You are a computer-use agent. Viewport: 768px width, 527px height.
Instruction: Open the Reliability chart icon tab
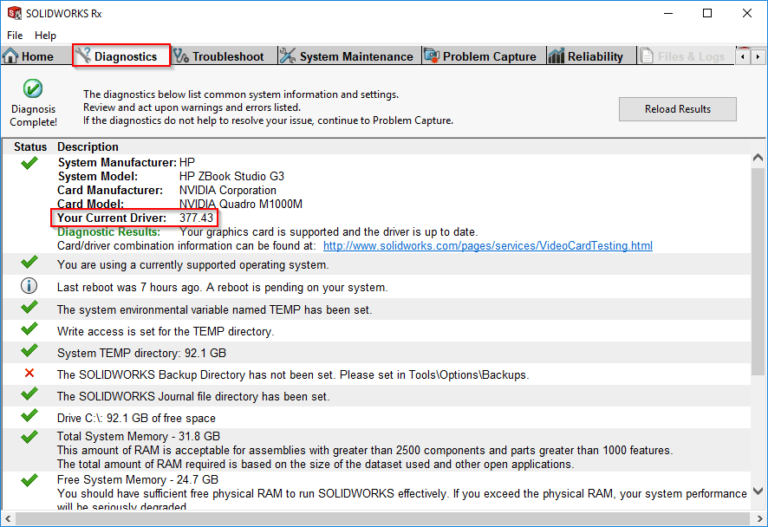(556, 56)
